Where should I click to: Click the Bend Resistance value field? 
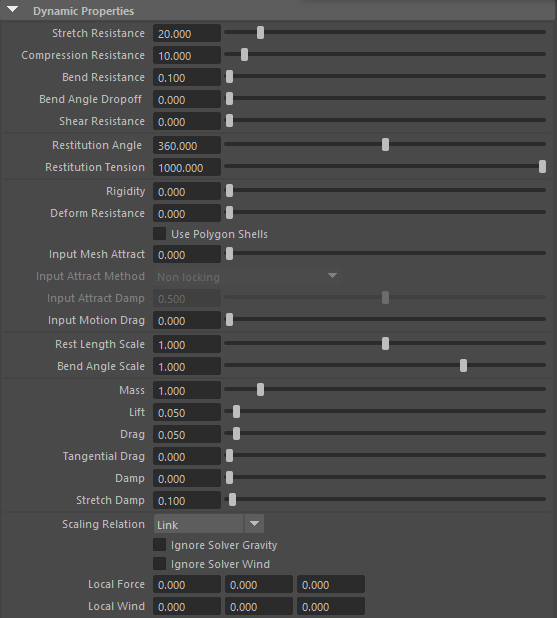coord(187,78)
